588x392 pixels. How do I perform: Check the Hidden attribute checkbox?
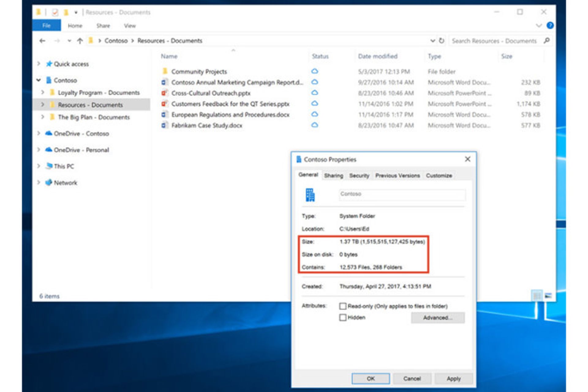click(343, 318)
